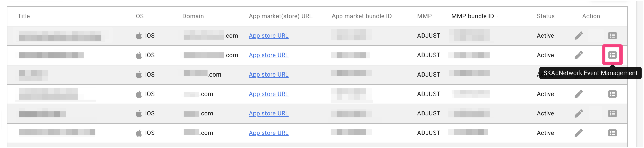Open SKAdNetwork Event Management in highlighted row
This screenshot has width=644, height=148.
pyautogui.click(x=612, y=55)
